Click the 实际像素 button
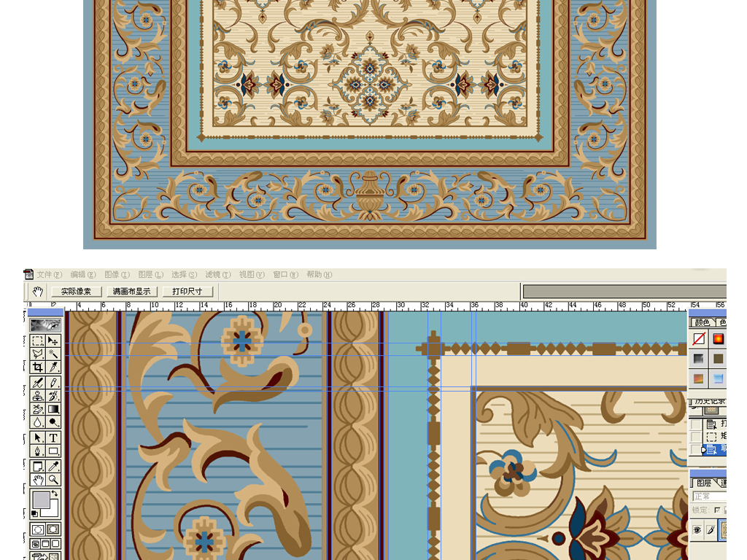This screenshot has height=560, width=747. [x=76, y=291]
